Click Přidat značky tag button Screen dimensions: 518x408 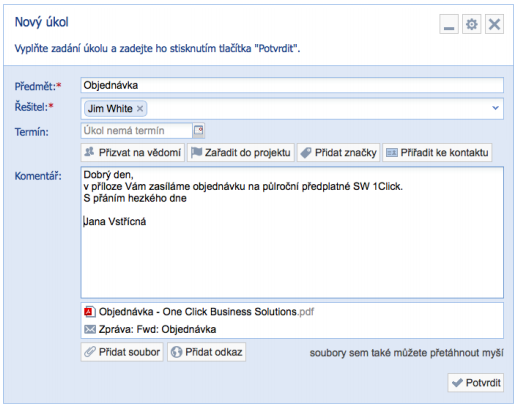coord(338,153)
